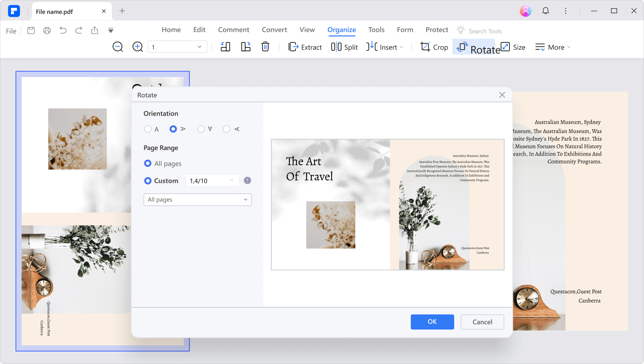Open the 1,4/10 custom range dropdown
Viewport: 644px width, 364px height.
point(212,181)
